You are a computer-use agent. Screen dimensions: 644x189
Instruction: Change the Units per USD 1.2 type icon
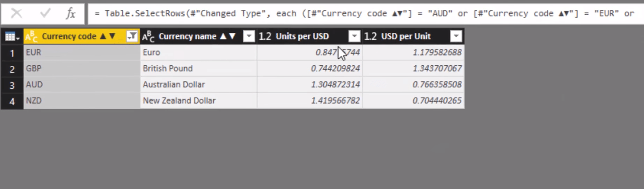point(265,36)
